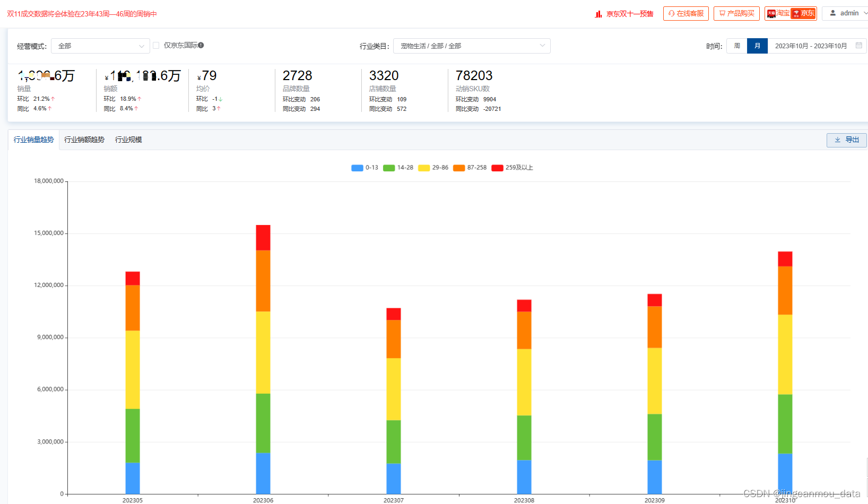Click the calendar icon in date field

[859, 46]
